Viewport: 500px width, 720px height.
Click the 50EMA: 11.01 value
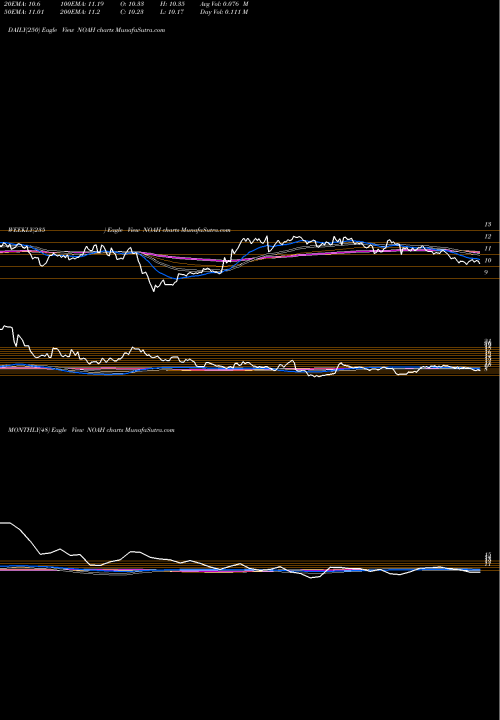(23, 12)
